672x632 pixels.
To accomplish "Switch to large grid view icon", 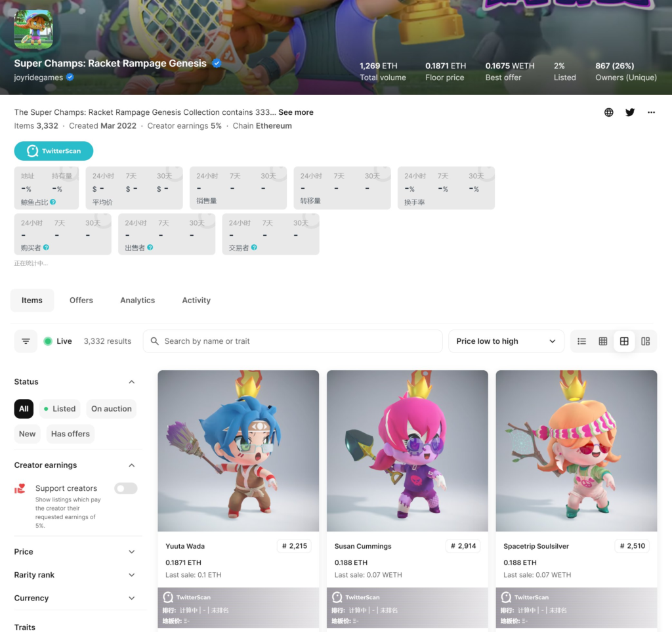I will (x=624, y=341).
